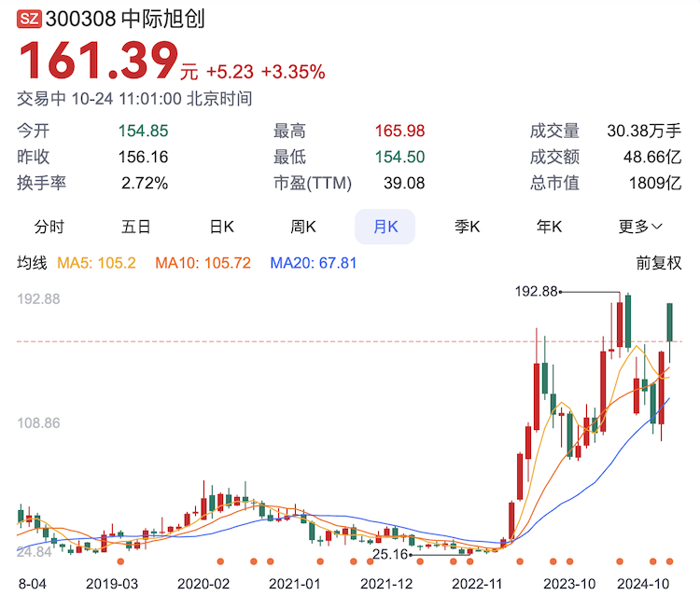Switch to the 五日 five-day tab
The width and height of the screenshot is (700, 609).
[135, 227]
